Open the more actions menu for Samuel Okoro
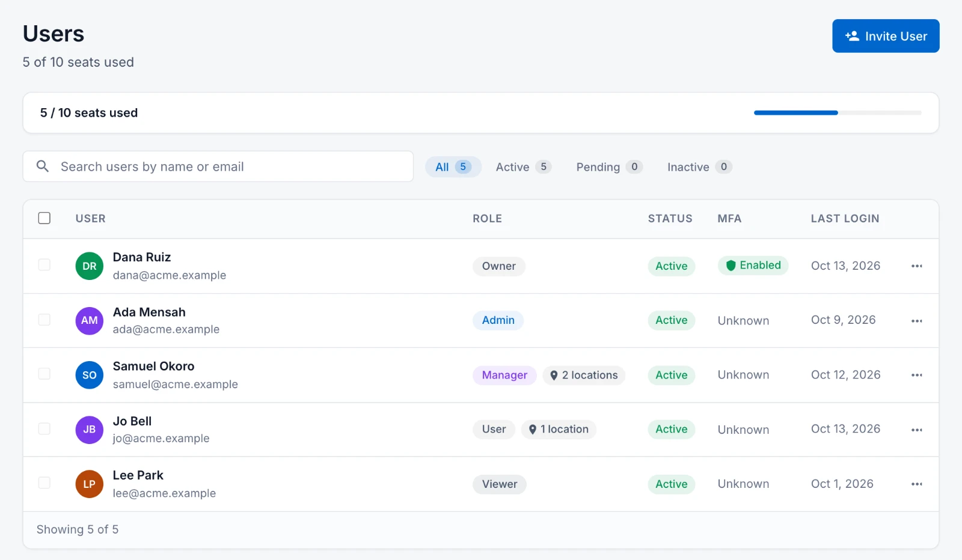Viewport: 962px width, 560px height. 916,375
